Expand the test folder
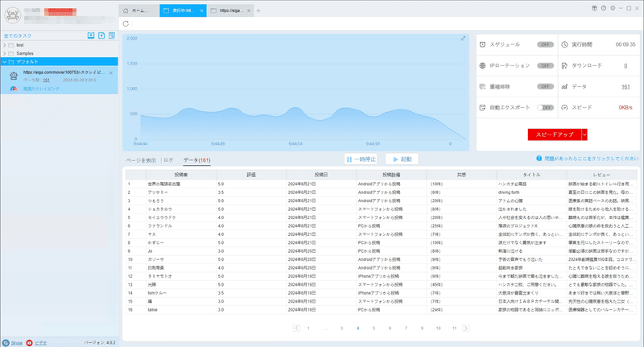 [x=5, y=45]
